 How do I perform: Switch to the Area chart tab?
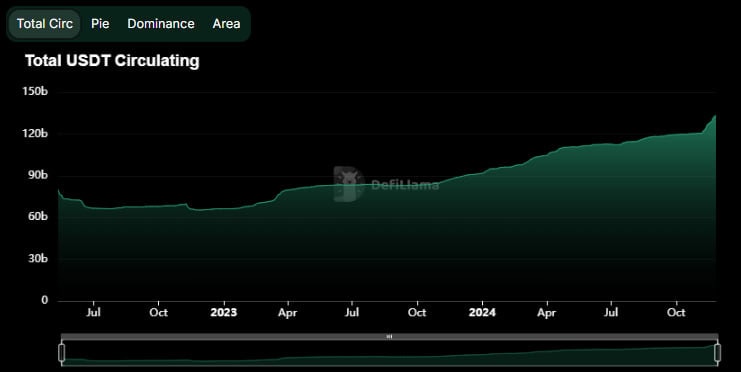(226, 24)
